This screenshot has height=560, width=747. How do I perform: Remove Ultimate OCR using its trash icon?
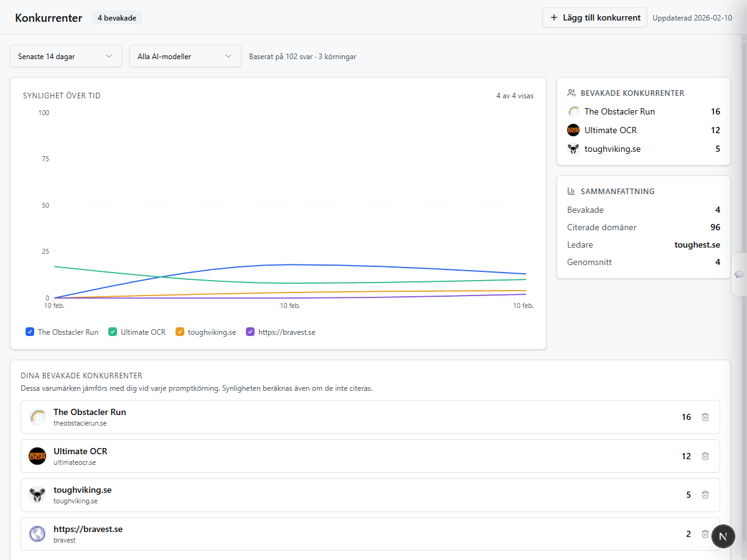pos(705,456)
